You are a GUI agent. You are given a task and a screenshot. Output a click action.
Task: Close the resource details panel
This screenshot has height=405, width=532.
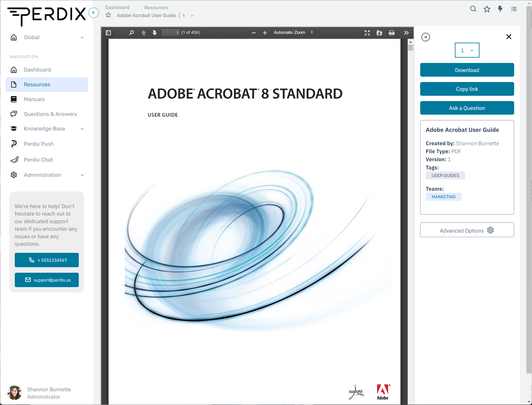[x=509, y=37]
